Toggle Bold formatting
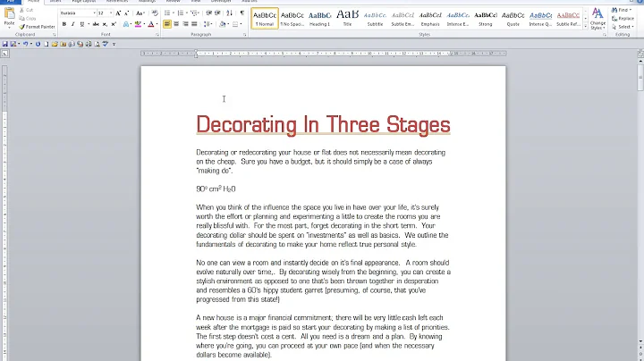This screenshot has height=361, width=644. click(64, 24)
